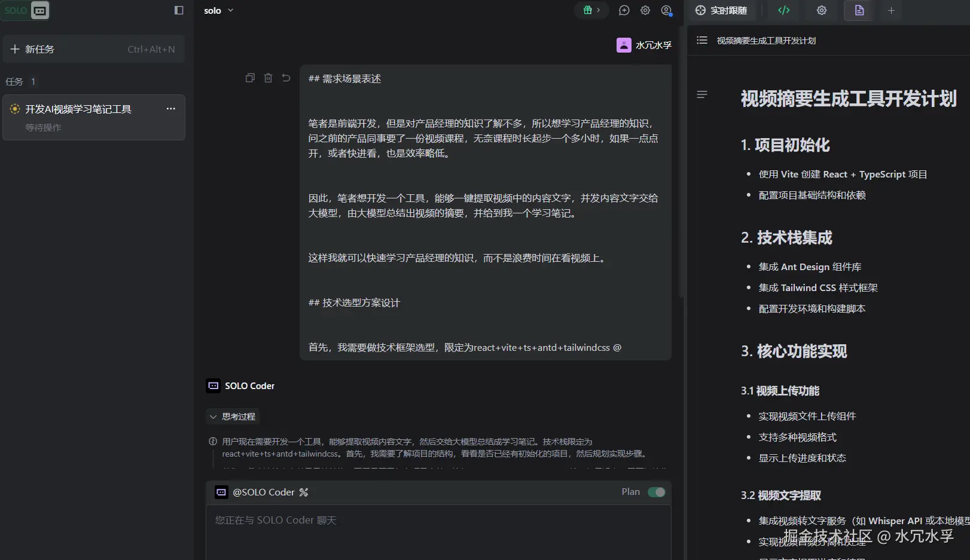Screen dimensions: 970x560
Task: Collapse the 思考过程 thinking section
Action: click(x=233, y=416)
